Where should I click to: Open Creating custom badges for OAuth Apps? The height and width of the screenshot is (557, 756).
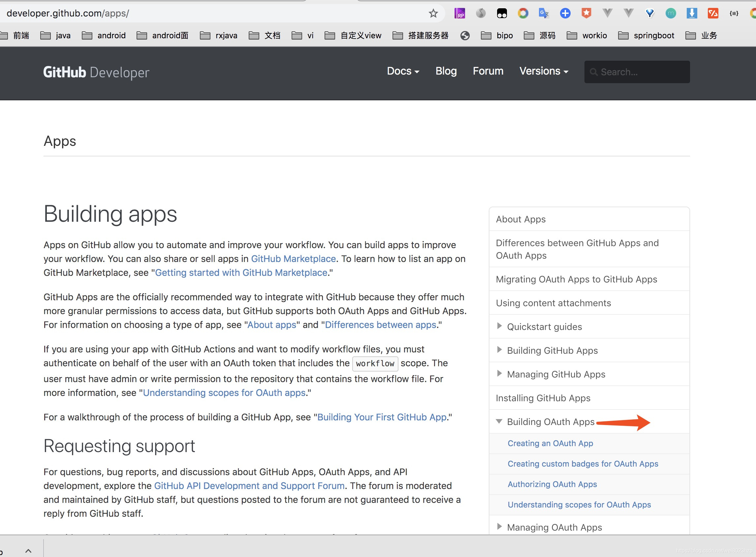pos(583,464)
